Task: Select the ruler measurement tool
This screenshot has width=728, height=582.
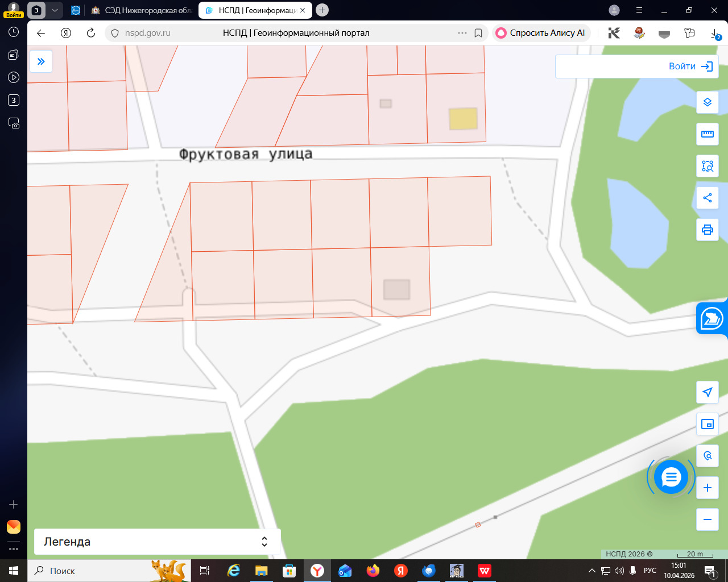Action: pyautogui.click(x=708, y=134)
